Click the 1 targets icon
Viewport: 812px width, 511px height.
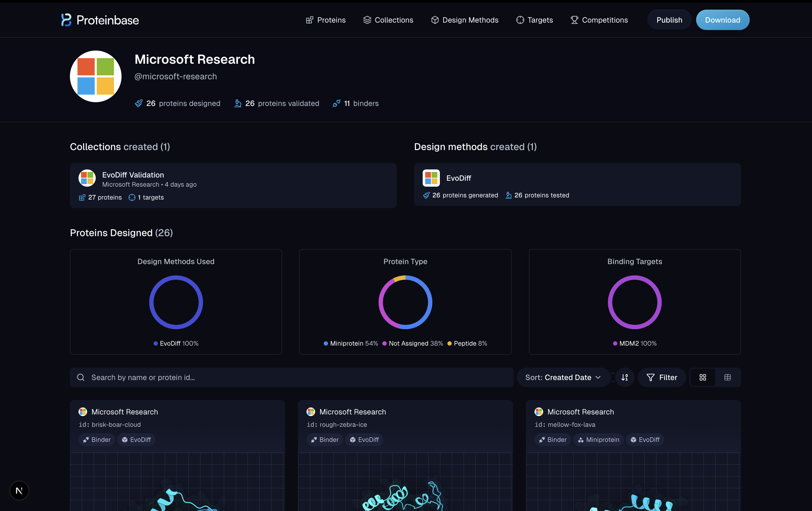click(x=132, y=197)
